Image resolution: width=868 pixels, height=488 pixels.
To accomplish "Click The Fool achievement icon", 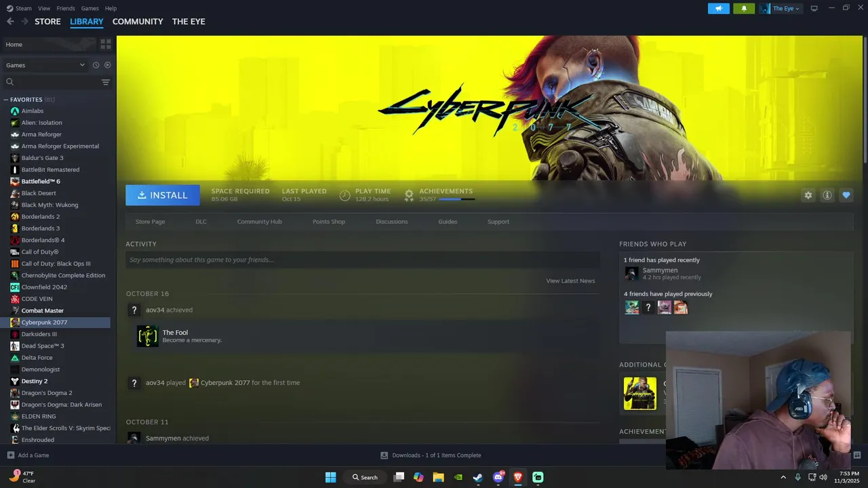I will point(148,335).
